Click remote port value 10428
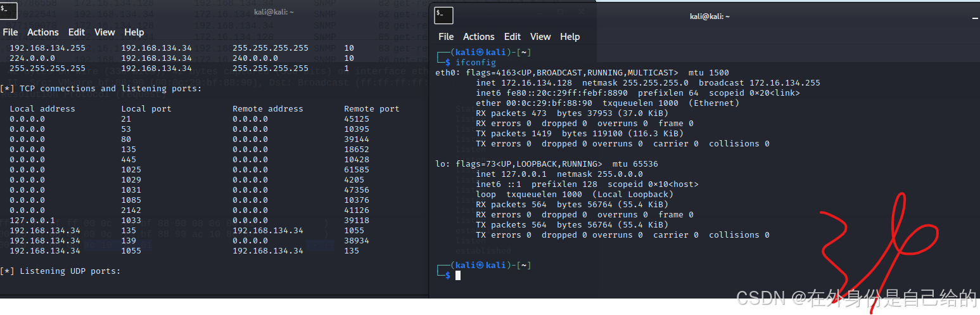This screenshot has height=315, width=980. [357, 159]
